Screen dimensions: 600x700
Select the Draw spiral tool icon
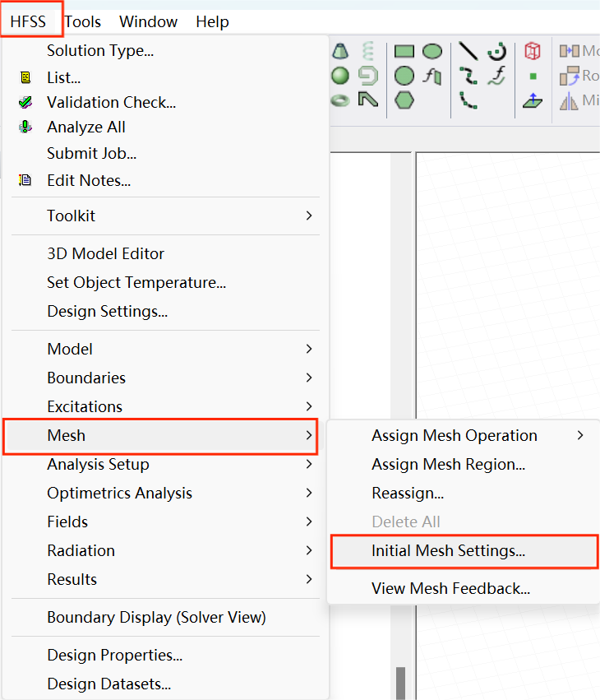[368, 76]
